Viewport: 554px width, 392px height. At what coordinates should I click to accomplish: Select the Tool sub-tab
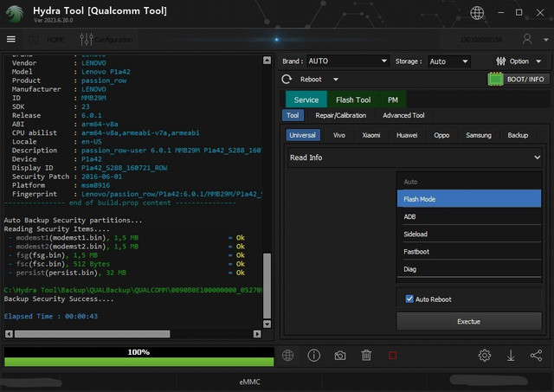click(293, 115)
